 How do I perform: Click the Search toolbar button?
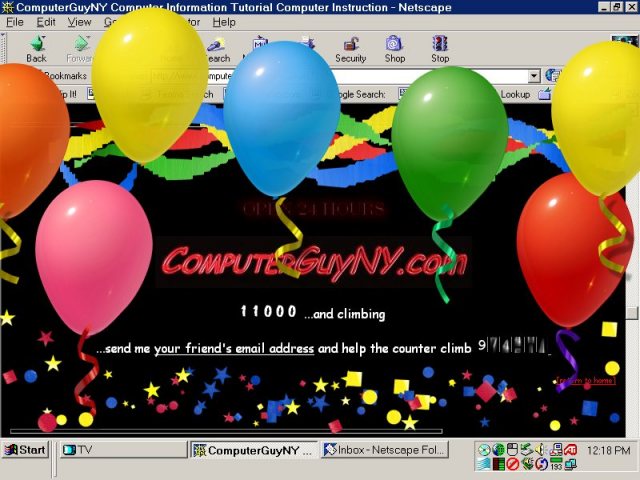(218, 49)
